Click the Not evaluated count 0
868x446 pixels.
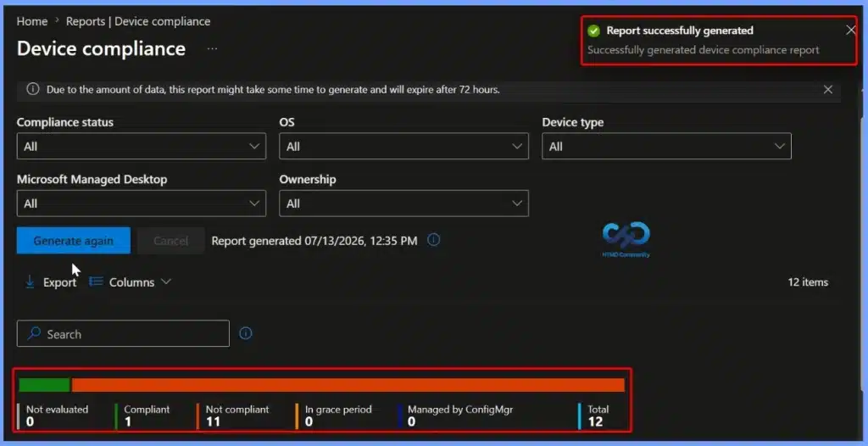(x=30, y=421)
